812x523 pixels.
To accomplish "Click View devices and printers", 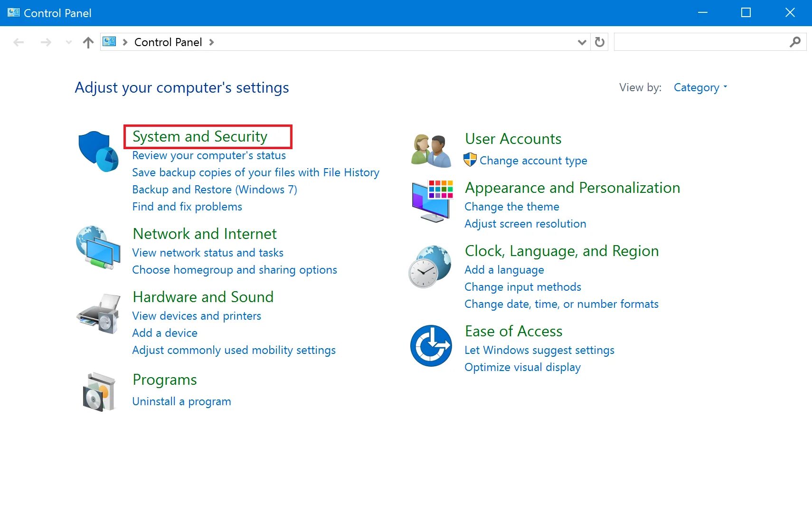I will (x=197, y=316).
